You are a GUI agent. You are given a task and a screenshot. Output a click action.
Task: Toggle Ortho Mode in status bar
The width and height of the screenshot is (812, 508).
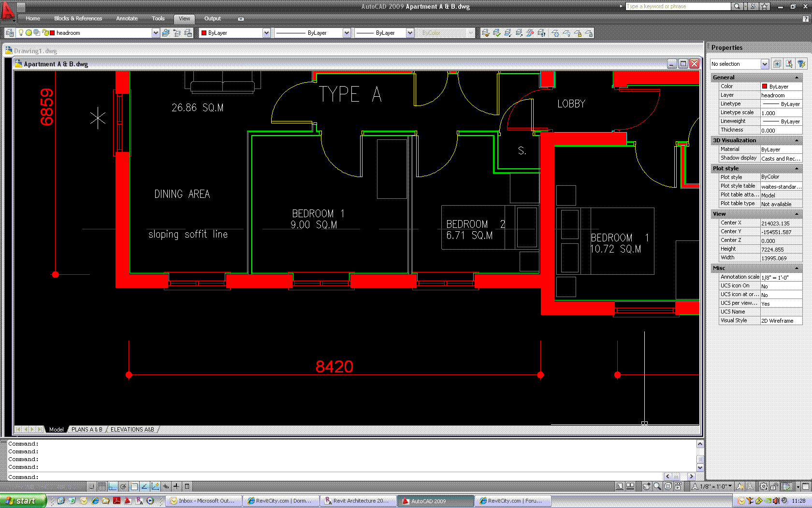click(x=112, y=486)
